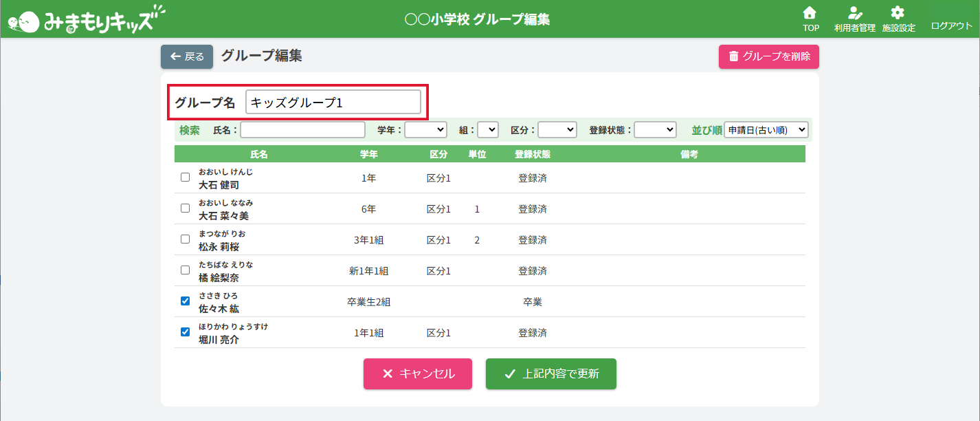This screenshot has width=980, height=421.
Task: Open 施設設定 gear icon
Action: pyautogui.click(x=898, y=13)
